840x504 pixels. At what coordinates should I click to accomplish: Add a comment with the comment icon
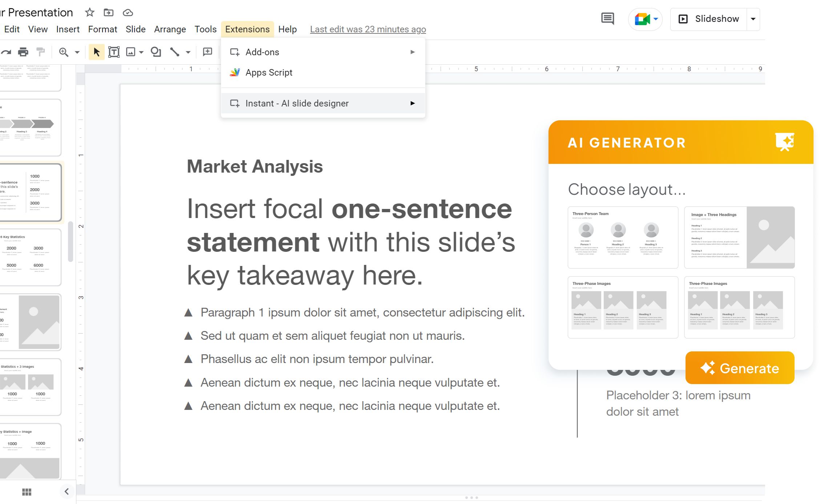click(207, 52)
